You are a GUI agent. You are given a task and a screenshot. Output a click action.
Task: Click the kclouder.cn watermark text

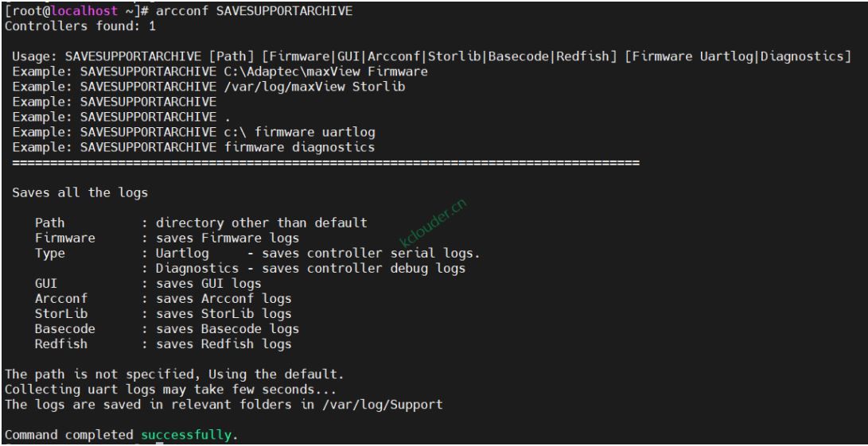434,223
